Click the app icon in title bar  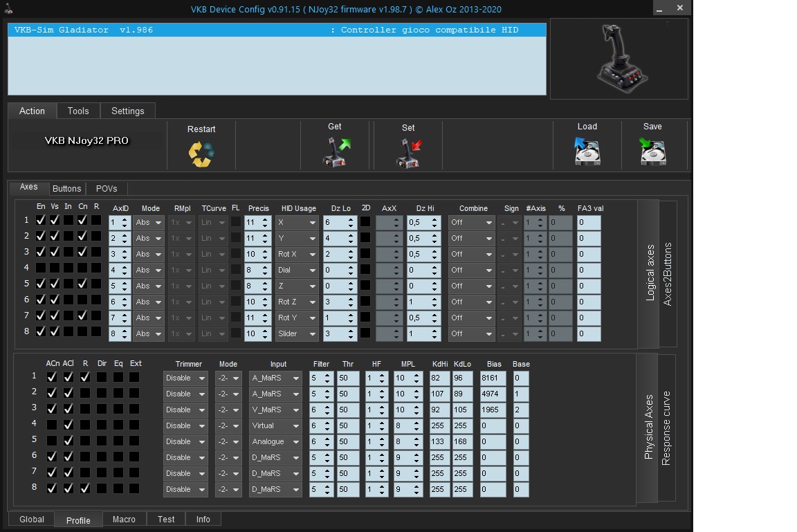[x=8, y=8]
